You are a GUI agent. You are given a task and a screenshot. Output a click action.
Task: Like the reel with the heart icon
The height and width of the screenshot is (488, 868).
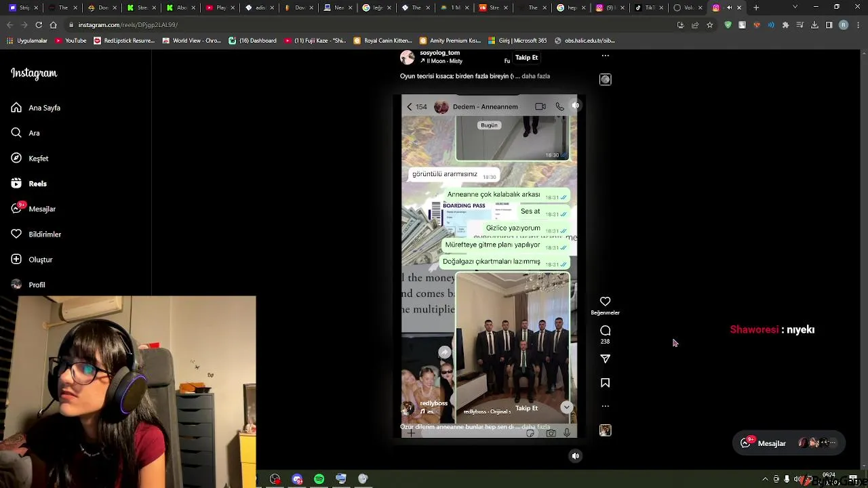pyautogui.click(x=605, y=302)
